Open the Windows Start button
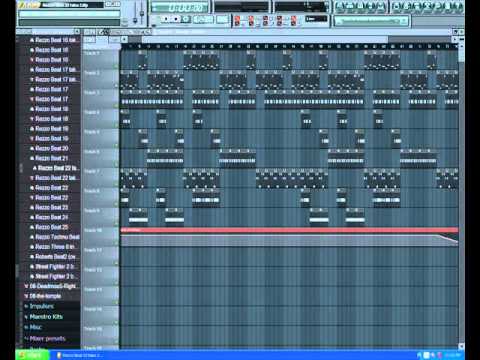 tap(32, 355)
